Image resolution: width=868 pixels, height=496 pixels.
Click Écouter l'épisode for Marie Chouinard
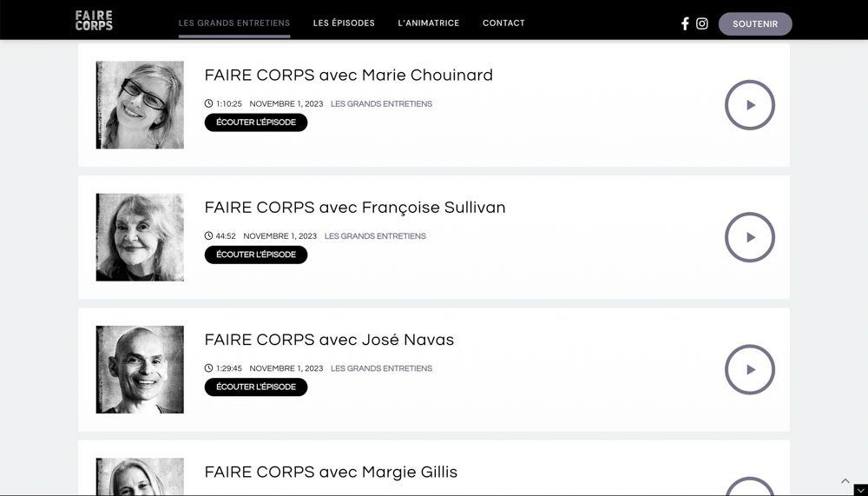[256, 122]
